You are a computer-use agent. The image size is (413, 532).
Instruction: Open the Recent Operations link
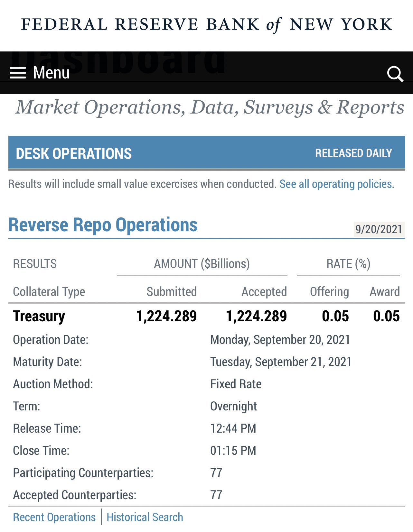(54, 517)
